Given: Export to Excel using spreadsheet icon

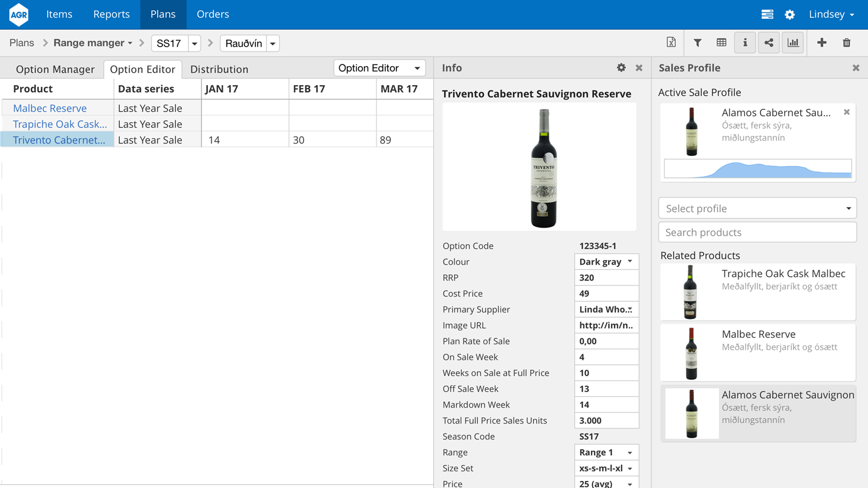Looking at the screenshot, I should click(x=671, y=43).
